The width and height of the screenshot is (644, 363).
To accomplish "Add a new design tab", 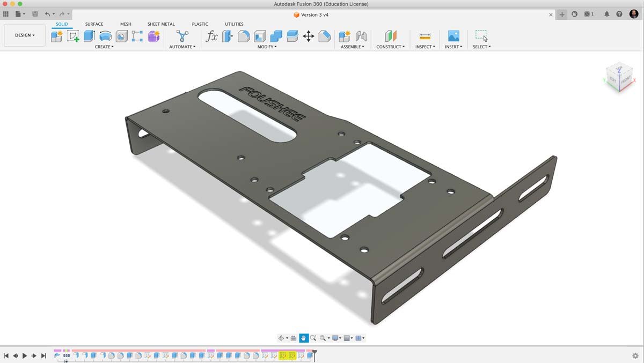I will (562, 14).
